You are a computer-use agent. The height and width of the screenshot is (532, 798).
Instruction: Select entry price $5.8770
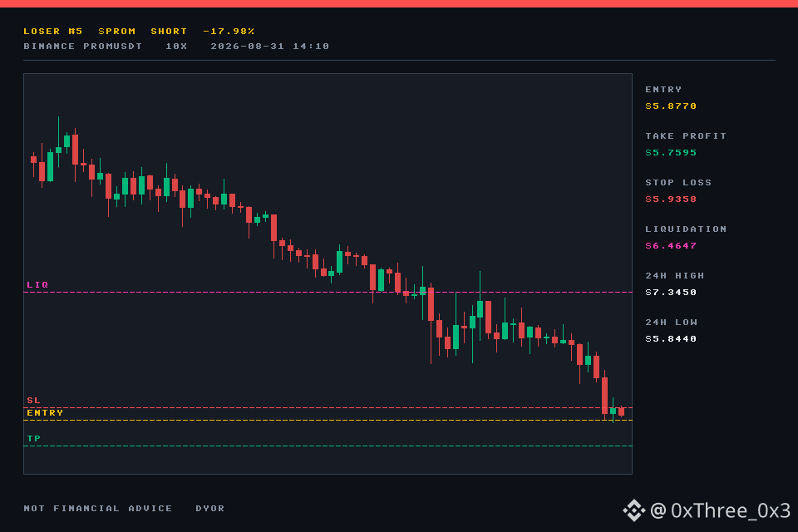click(671, 106)
